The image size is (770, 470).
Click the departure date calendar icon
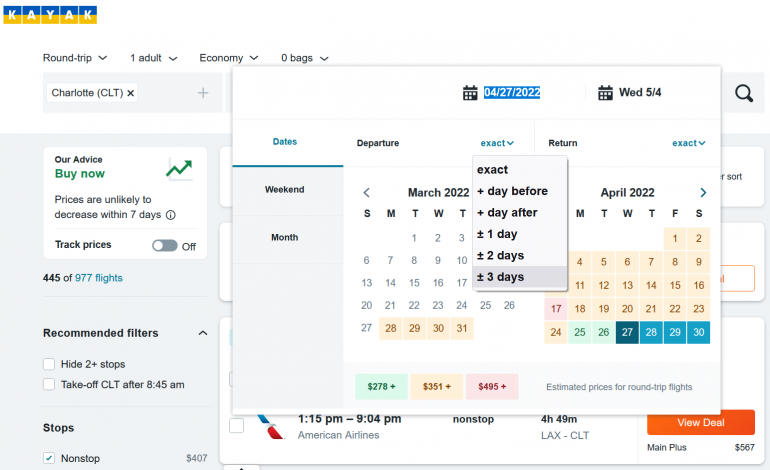[470, 93]
